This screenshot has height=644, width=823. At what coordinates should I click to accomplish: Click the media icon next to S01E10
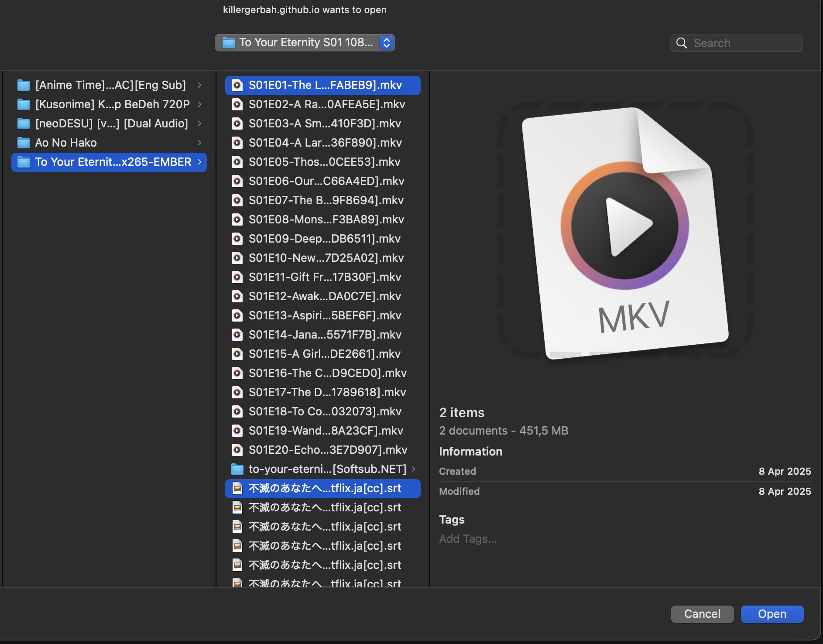tap(237, 257)
